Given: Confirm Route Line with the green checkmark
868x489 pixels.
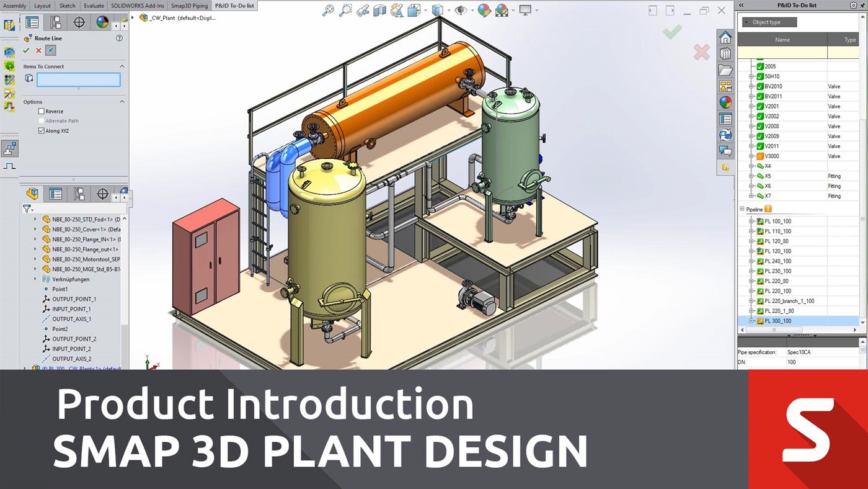Looking at the screenshot, I should pos(27,50).
